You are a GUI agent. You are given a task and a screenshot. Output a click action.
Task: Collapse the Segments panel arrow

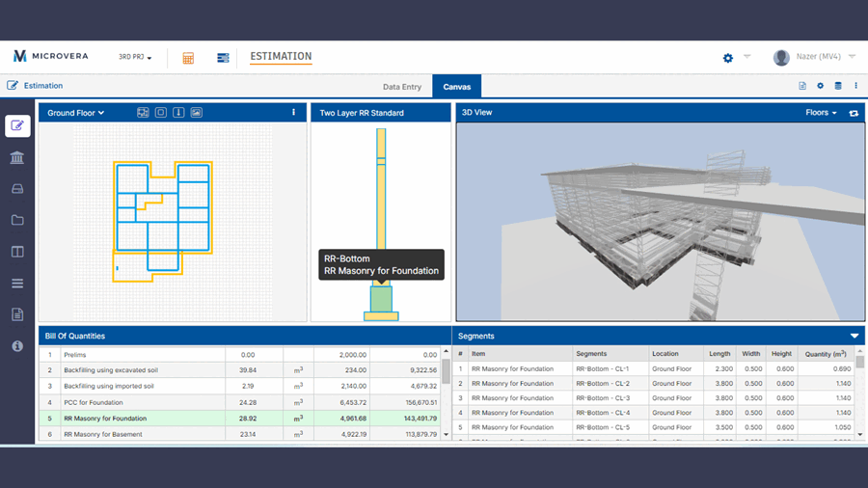click(854, 337)
